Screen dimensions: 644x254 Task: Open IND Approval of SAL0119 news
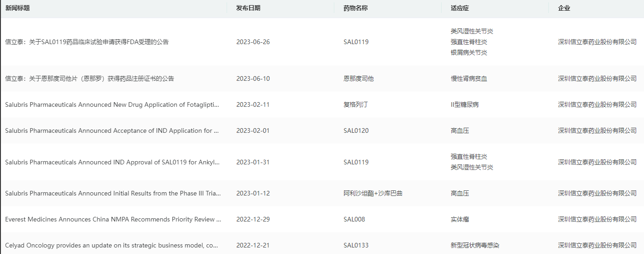point(112,162)
